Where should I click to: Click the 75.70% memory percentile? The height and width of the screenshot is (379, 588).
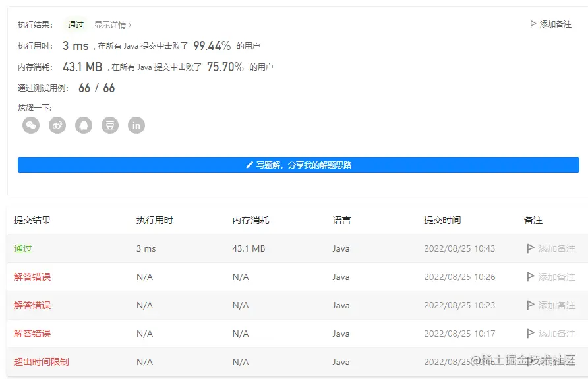tap(225, 67)
